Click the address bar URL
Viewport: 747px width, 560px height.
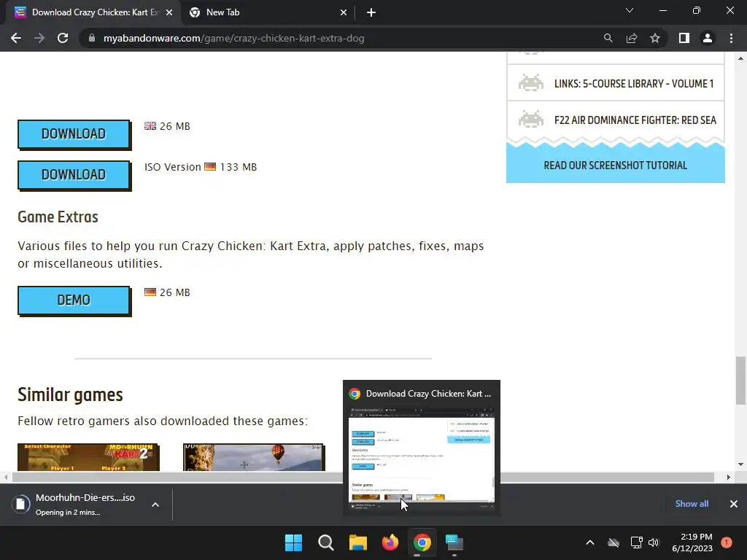234,38
